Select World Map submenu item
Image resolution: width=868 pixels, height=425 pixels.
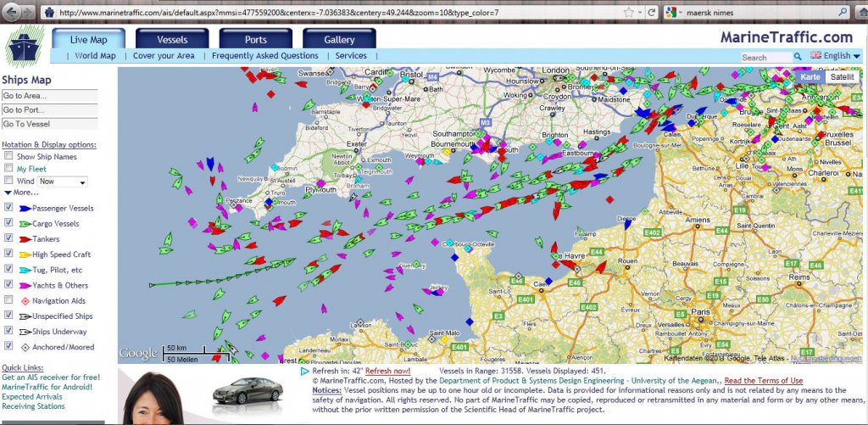pos(95,55)
